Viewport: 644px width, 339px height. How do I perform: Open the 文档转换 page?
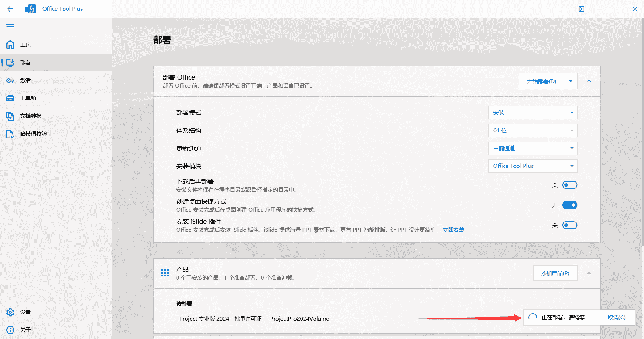[x=56, y=116]
